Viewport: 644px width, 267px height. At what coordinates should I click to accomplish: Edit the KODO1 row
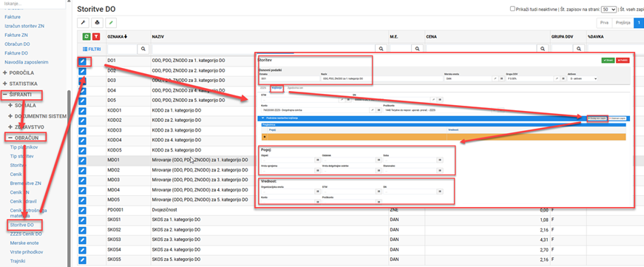tap(83, 111)
